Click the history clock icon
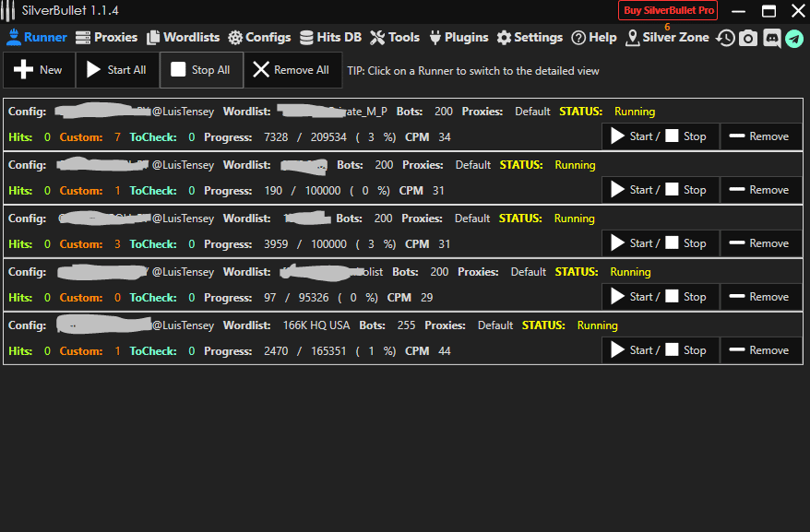 click(725, 38)
